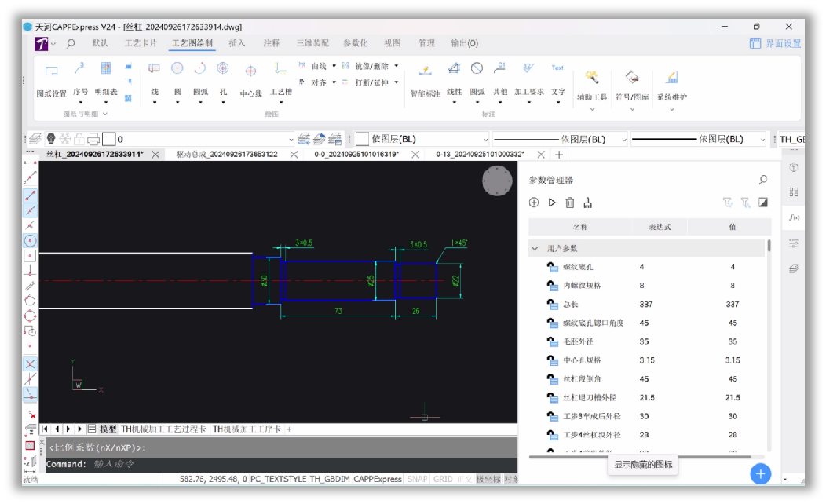Image resolution: width=826 pixels, height=504 pixels.
Task: Open the 图纸设置 drawing settings tool
Action: [52, 80]
